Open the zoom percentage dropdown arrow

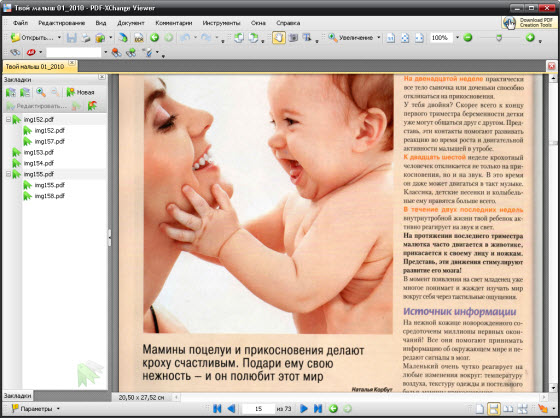[x=457, y=38]
